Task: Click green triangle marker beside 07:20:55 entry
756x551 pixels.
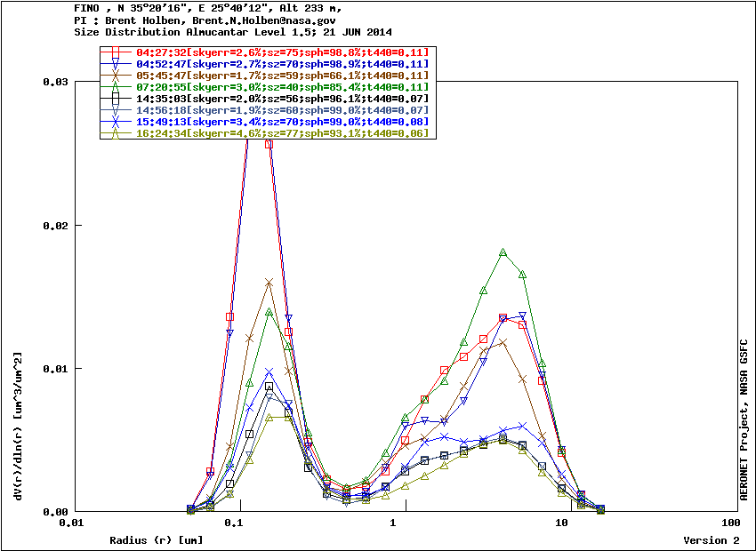Action: click(x=115, y=87)
